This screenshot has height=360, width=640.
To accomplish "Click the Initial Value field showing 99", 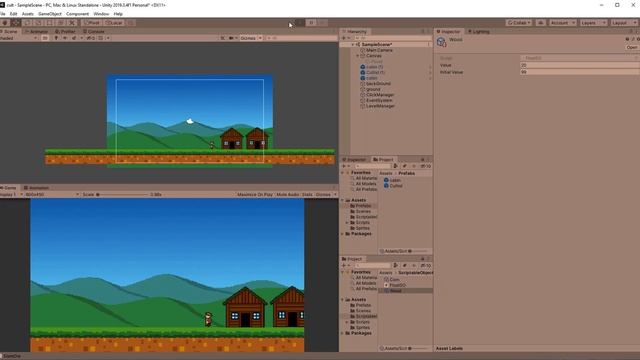I will [x=580, y=72].
